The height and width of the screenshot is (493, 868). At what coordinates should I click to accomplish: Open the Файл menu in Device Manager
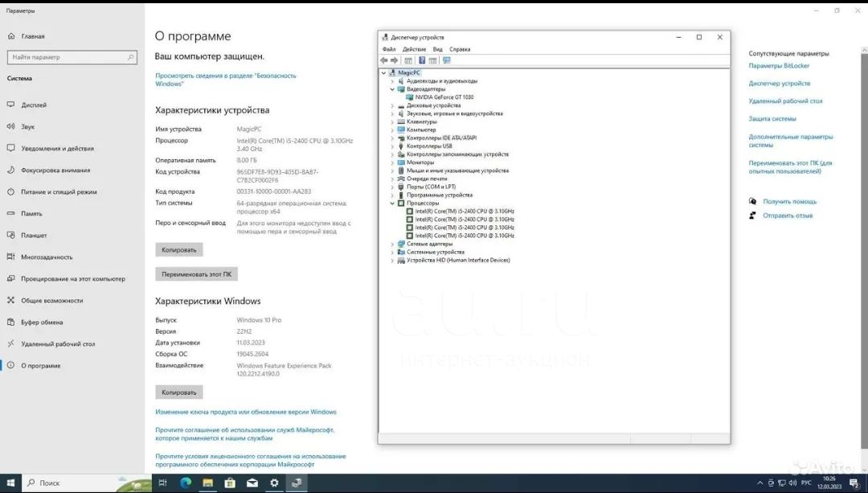point(389,49)
